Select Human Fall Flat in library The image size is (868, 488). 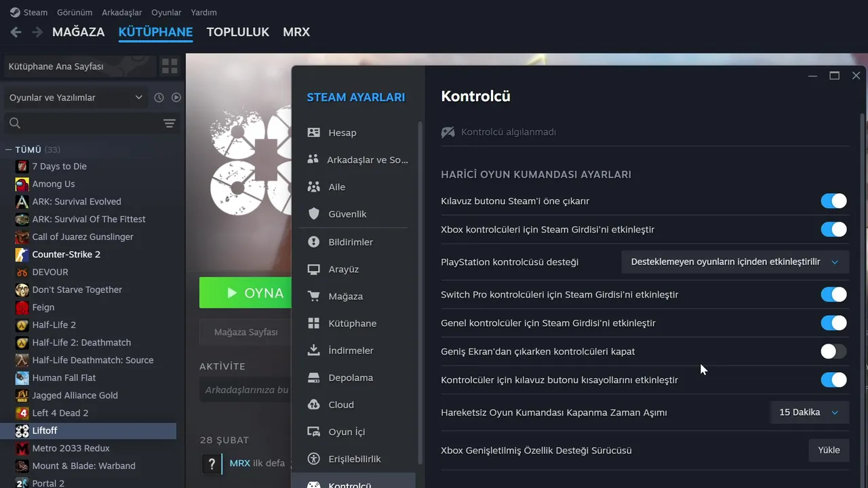pyautogui.click(x=64, y=378)
